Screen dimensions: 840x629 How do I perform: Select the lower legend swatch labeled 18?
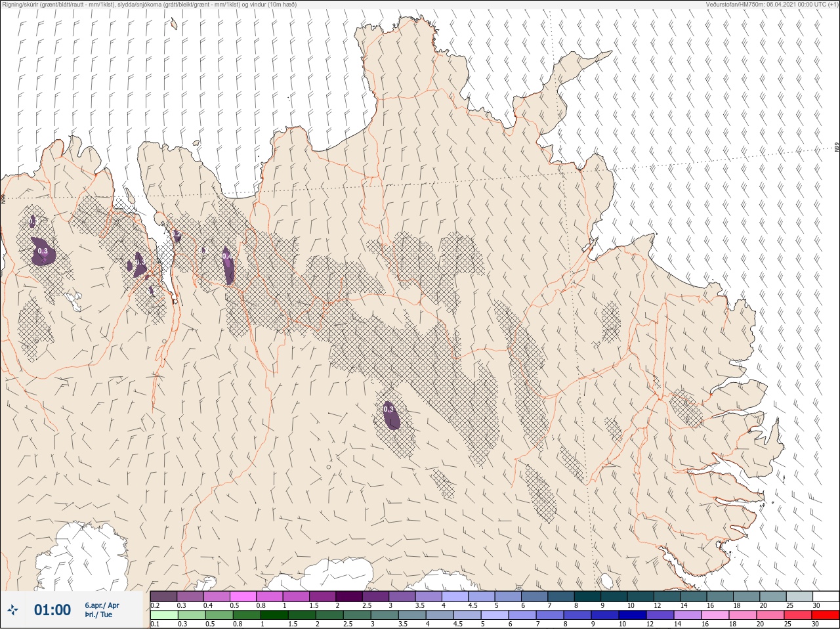pos(743,615)
